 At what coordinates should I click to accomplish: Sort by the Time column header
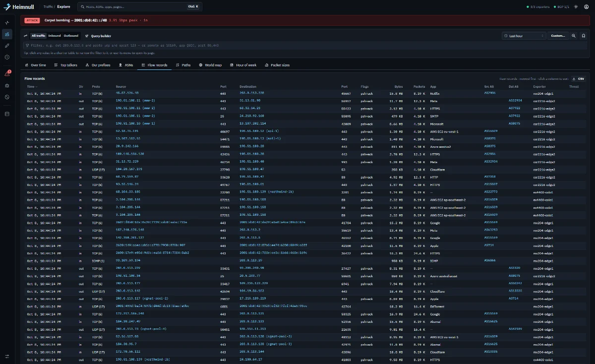32,87
